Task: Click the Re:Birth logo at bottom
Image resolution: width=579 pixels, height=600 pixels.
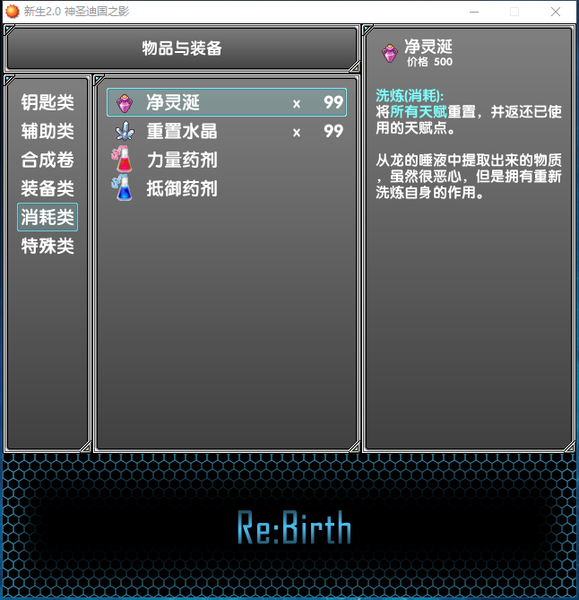Action: [x=294, y=527]
